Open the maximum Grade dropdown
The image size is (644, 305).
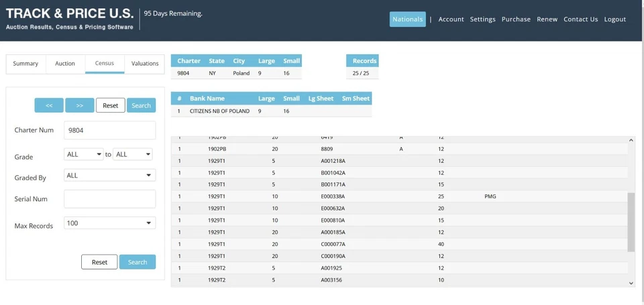point(133,154)
